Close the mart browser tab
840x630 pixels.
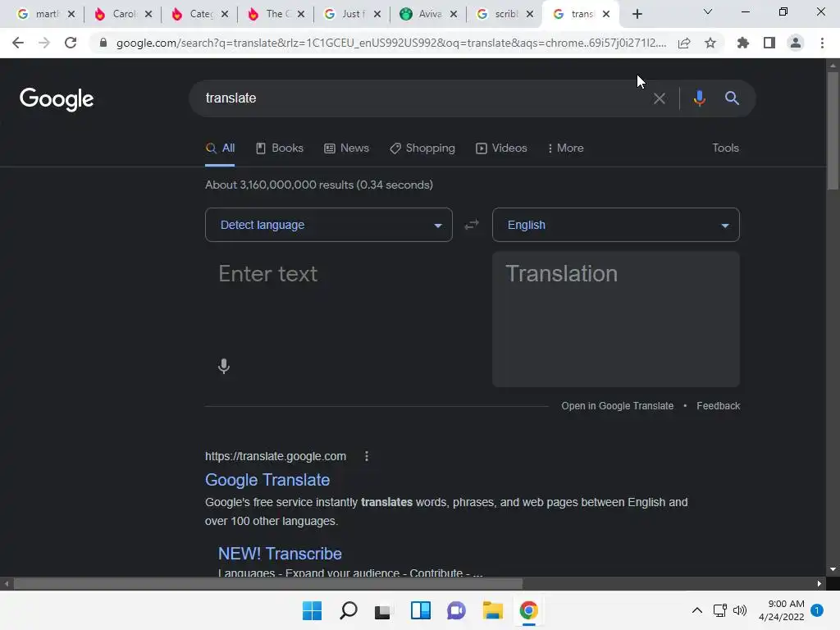click(x=71, y=15)
